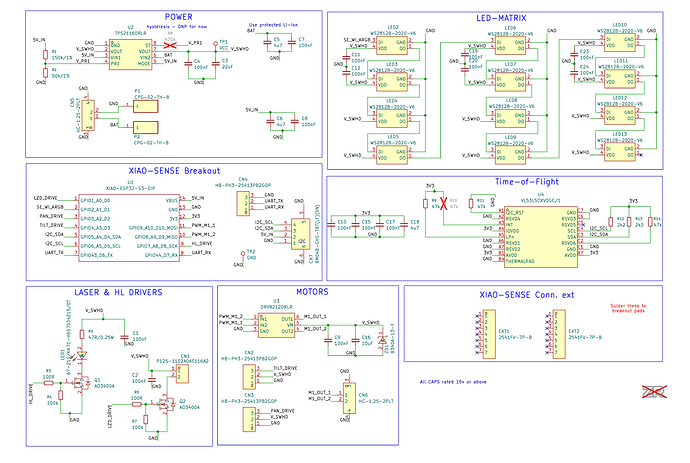Click the PWM_M1_2 label at U3 input
Viewport: 690px width, 463px height.
[231, 316]
